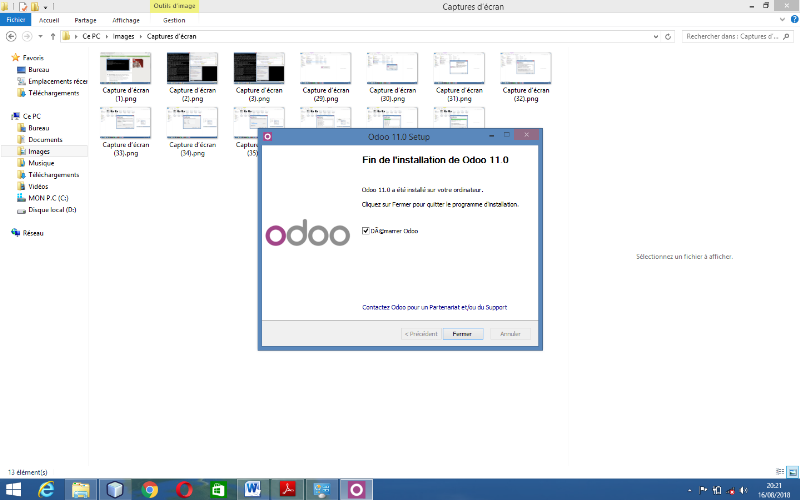Select Ce PC in navigation pane

pos(31,116)
